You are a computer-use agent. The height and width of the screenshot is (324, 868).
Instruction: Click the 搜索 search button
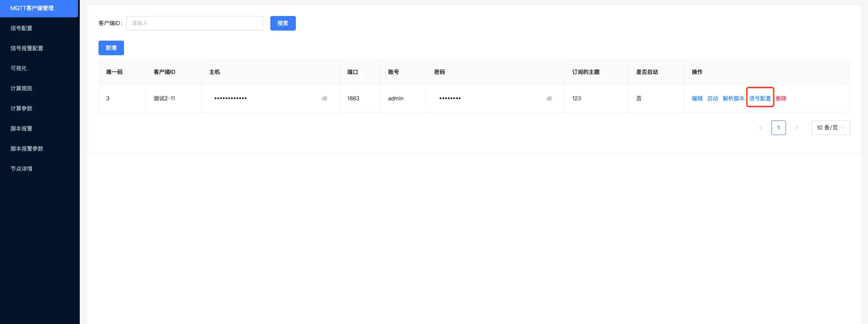coord(283,23)
